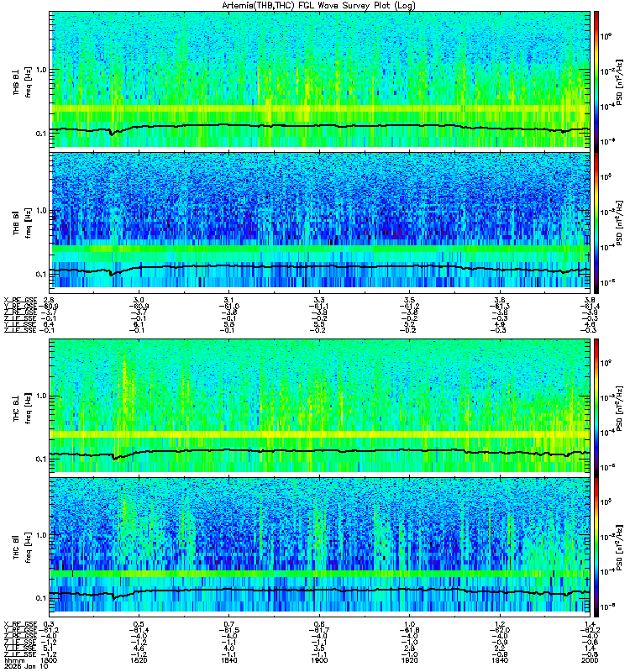Click the '0.1' frequency tick of THB B∥ panel

[x=41, y=275]
